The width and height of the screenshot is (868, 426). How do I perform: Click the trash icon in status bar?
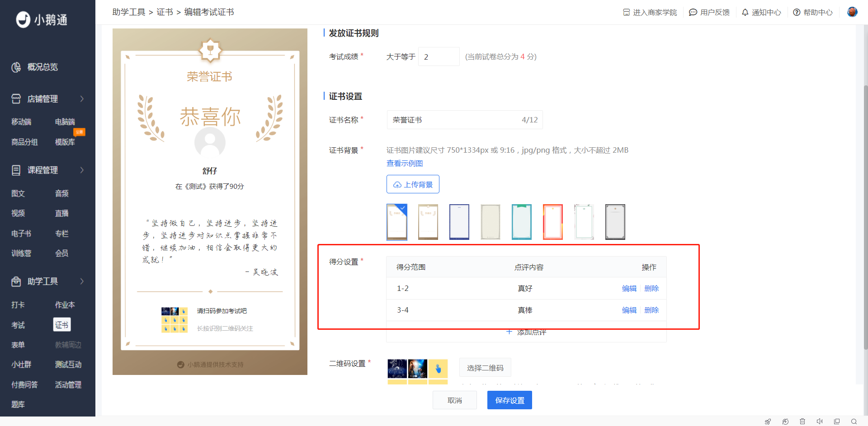(x=802, y=421)
